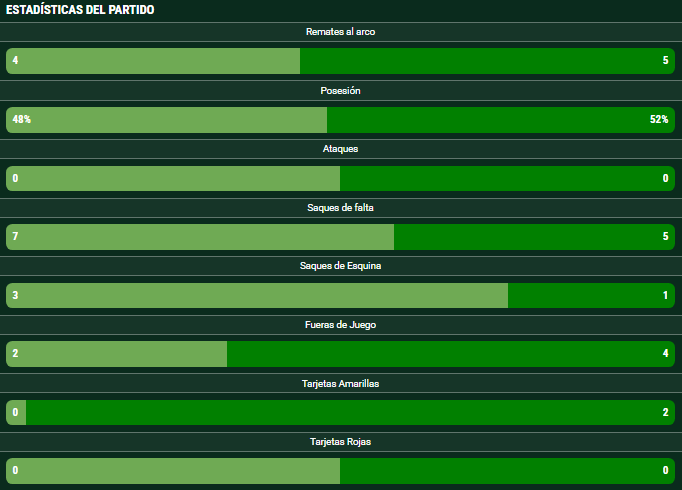
Task: Click dark green segment of Tarjetas Amarillas bar
Action: (340, 413)
